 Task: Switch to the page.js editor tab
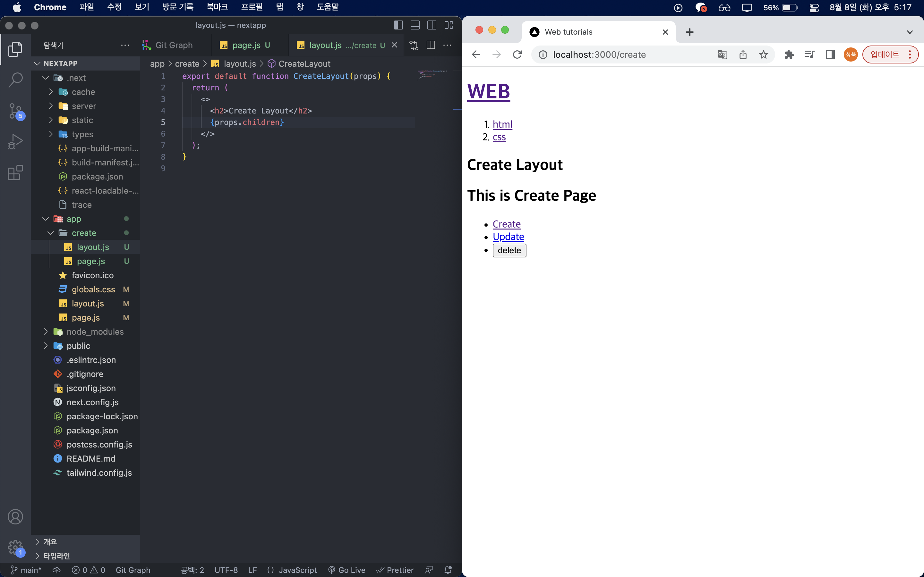tap(246, 45)
